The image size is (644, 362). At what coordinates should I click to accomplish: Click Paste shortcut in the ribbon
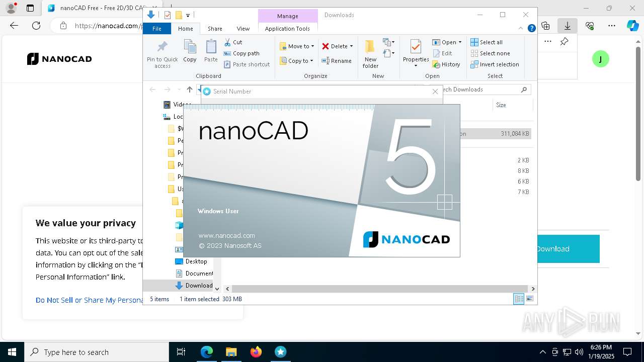coord(247,64)
